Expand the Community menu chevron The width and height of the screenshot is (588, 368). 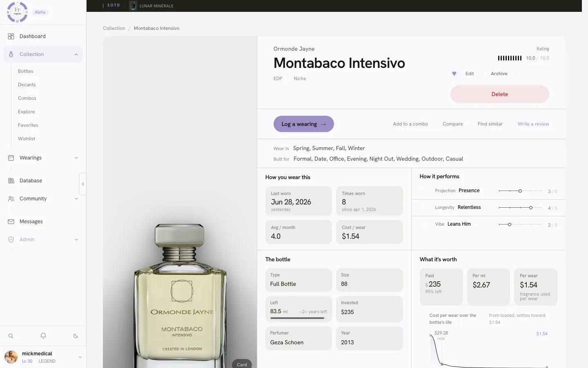[x=76, y=199]
